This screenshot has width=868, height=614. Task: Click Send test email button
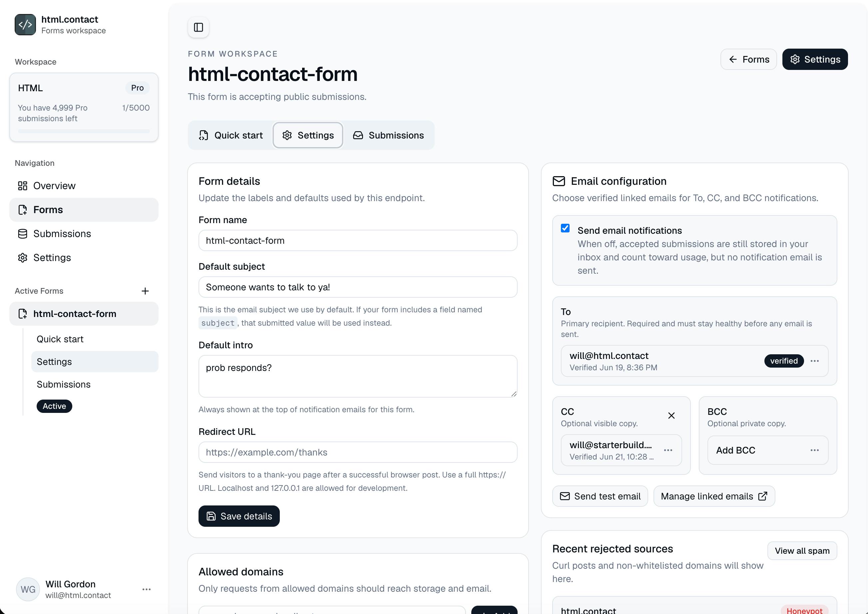600,496
